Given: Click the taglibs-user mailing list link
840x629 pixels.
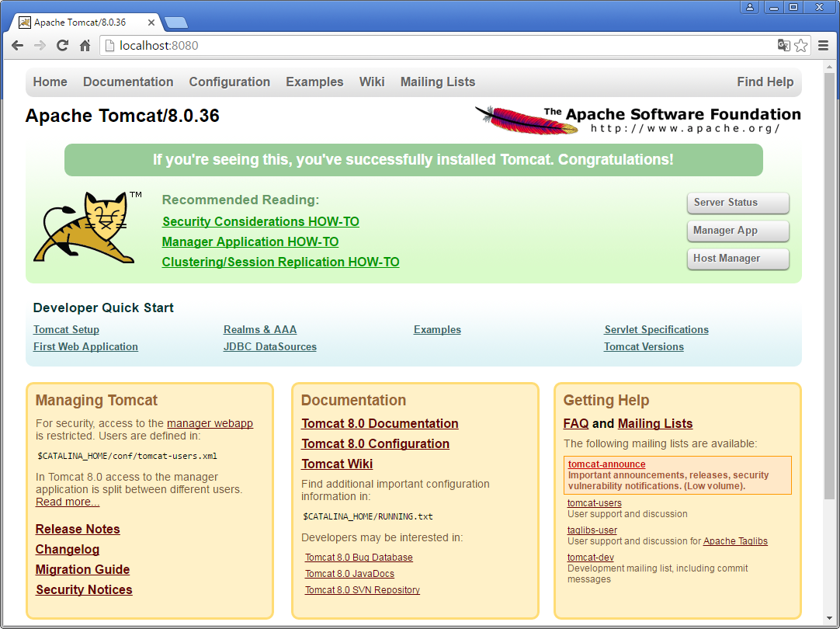Looking at the screenshot, I should click(592, 530).
